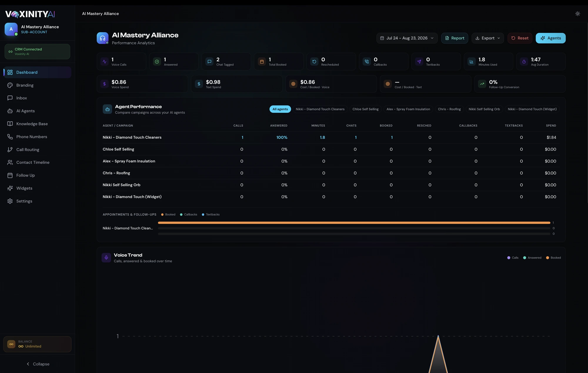Open Settings in sidebar
588x373 pixels.
pyautogui.click(x=37, y=201)
